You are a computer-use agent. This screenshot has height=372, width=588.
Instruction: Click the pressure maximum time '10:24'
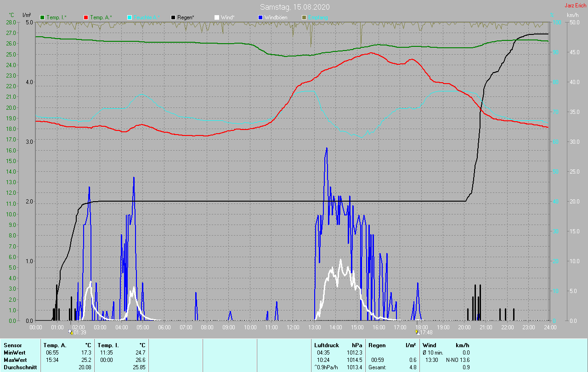coord(323,360)
